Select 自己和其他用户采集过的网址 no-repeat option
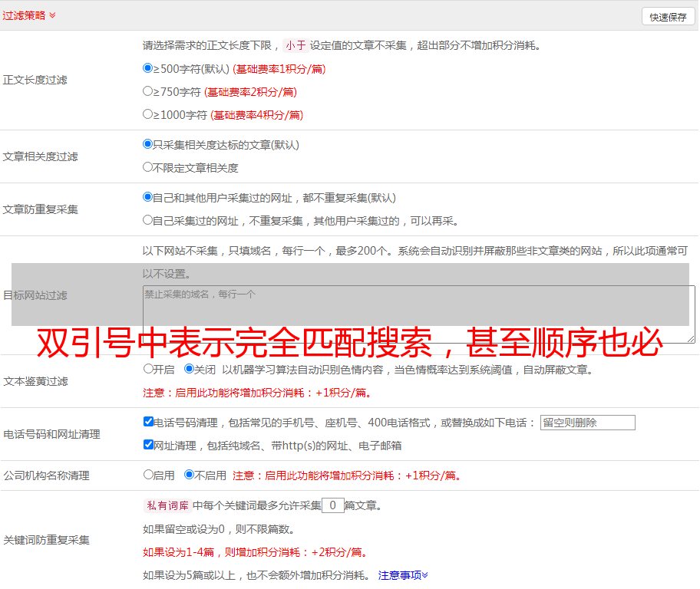 coord(148,197)
